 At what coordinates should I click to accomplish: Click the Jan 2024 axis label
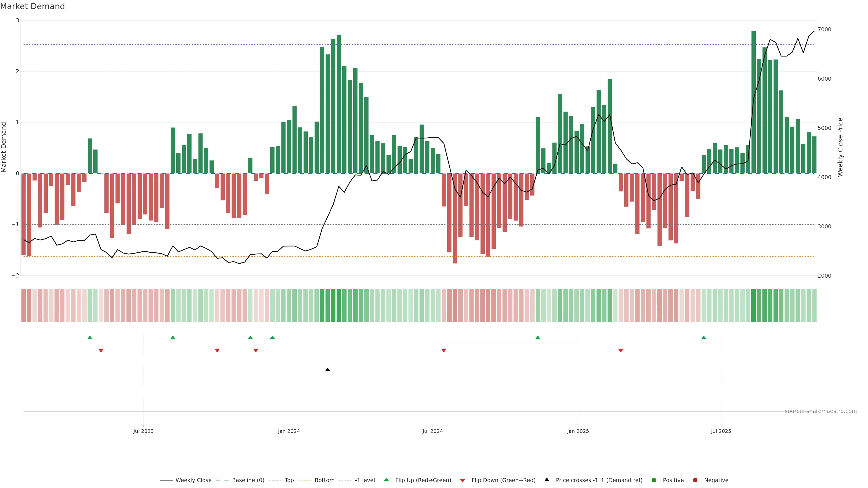click(289, 432)
